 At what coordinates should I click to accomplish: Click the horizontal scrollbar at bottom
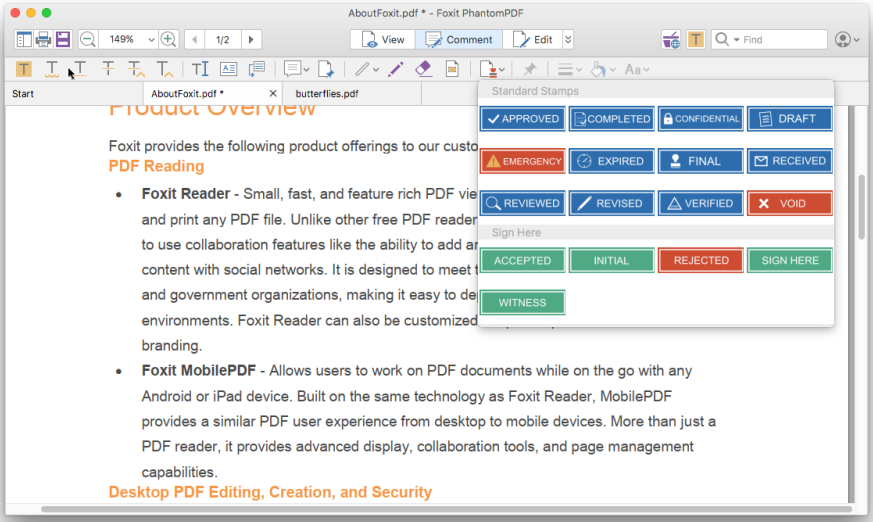point(447,509)
